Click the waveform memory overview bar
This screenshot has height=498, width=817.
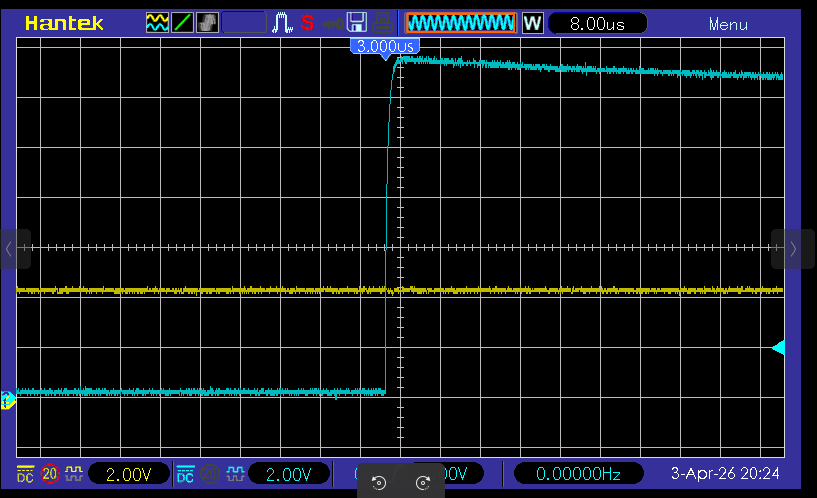click(461, 23)
